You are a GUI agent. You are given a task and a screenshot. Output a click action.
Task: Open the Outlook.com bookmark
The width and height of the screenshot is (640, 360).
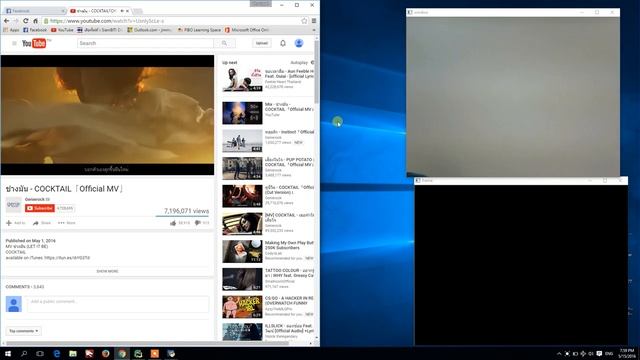coord(149,30)
